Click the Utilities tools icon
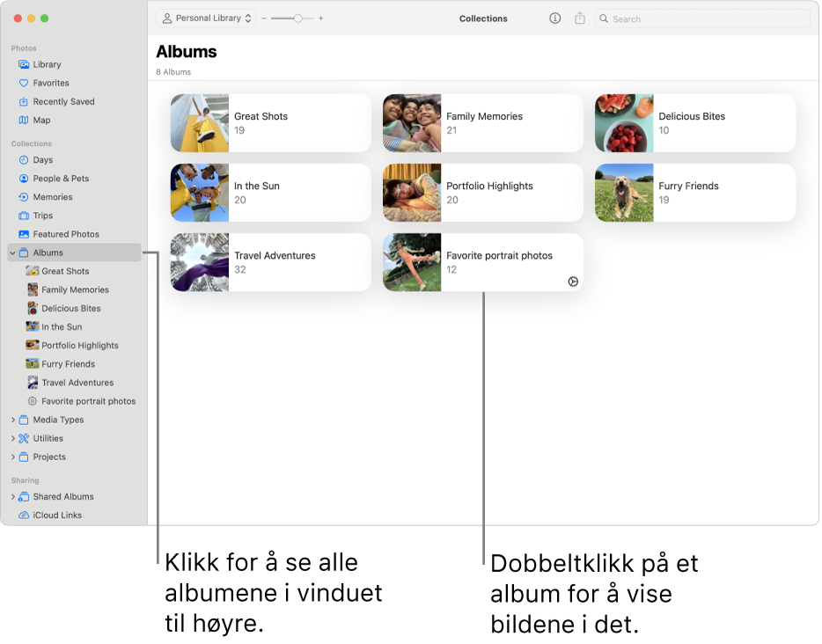The height and width of the screenshot is (644, 822). pyautogui.click(x=24, y=439)
